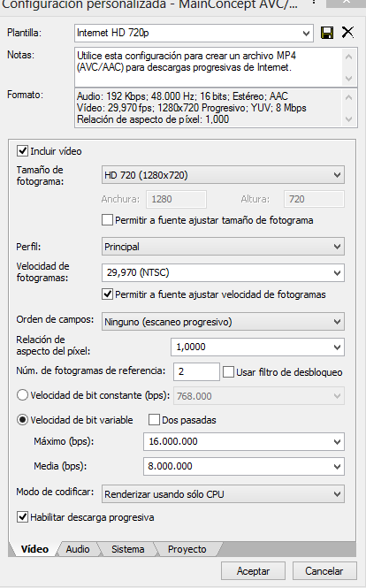Screen dimensions: 366x588
Task: Open the Perfil Principal dropdown
Action: [223, 247]
